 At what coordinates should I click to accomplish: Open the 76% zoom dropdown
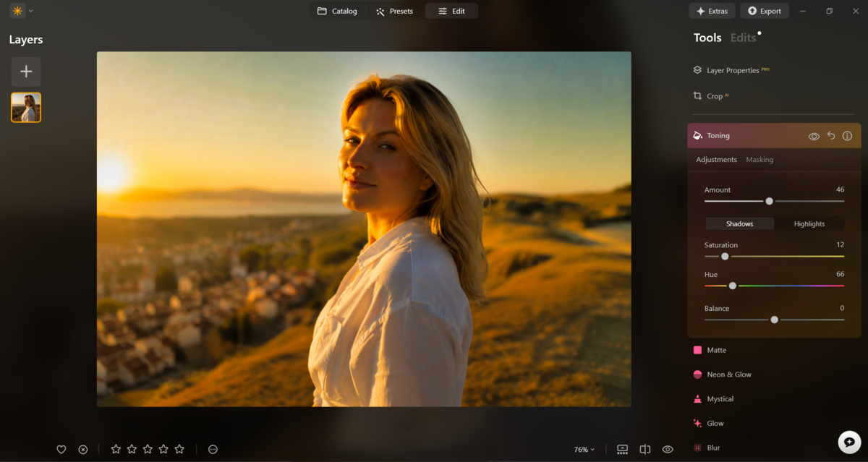(x=584, y=450)
